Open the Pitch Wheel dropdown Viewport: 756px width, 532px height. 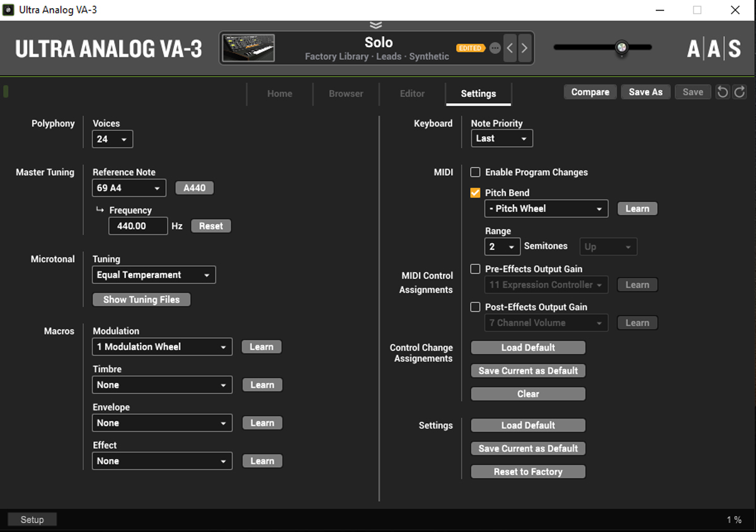546,208
